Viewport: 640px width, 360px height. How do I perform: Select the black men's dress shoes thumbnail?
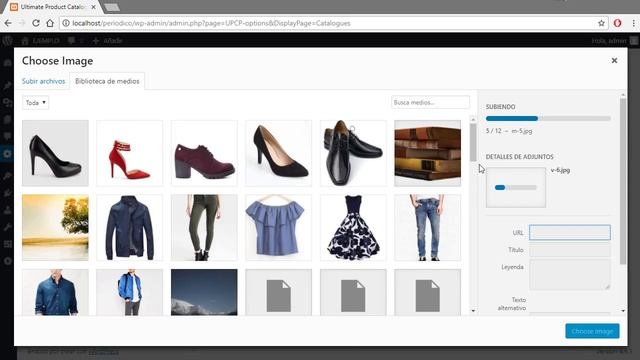click(x=353, y=153)
